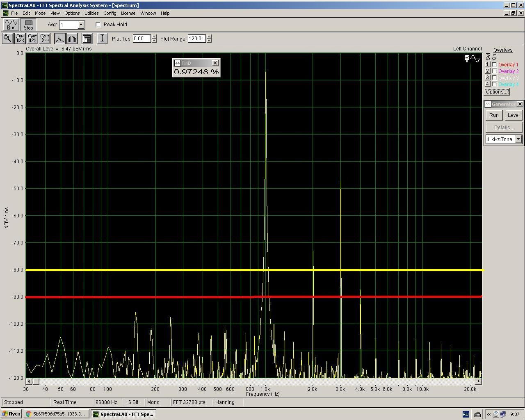Click the generator Level button

(x=514, y=115)
